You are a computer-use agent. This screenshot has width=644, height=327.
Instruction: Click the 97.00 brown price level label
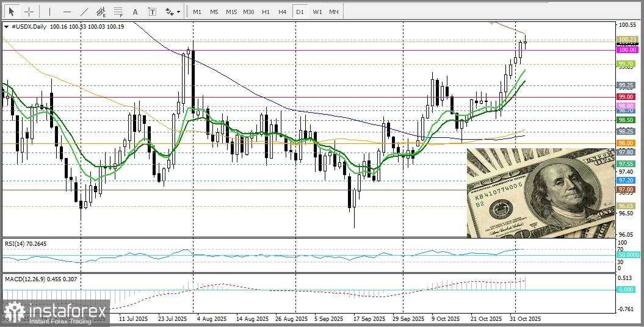pyautogui.click(x=626, y=189)
